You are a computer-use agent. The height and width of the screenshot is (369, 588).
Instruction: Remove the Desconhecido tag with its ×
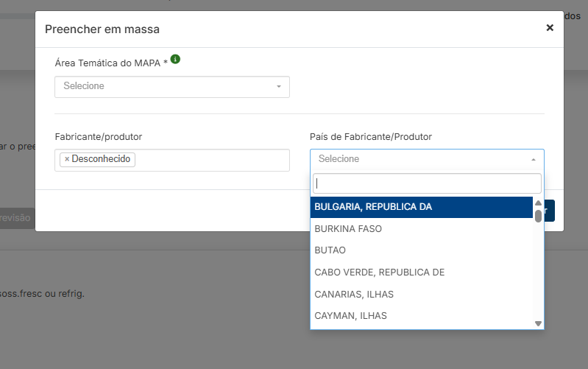pos(67,159)
